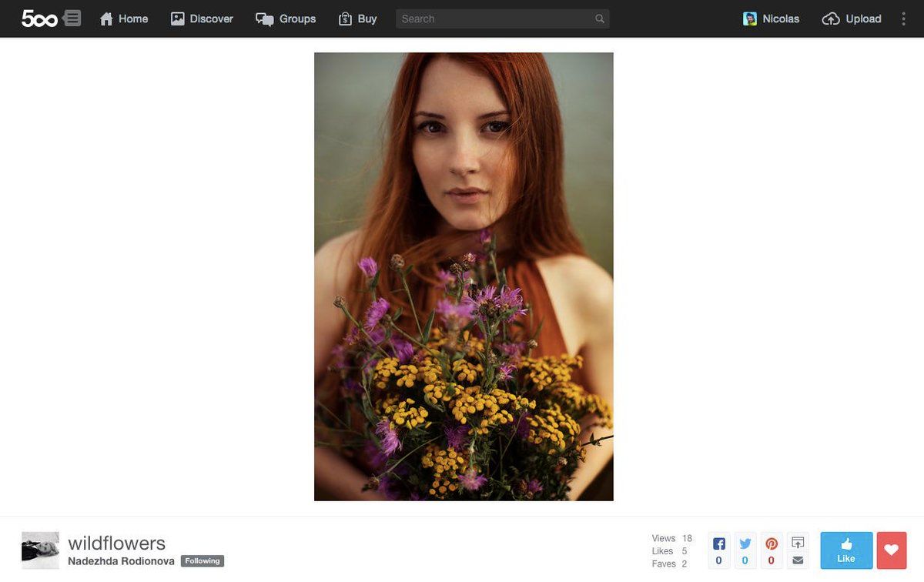Click the magnifier icon in search bar
924x582 pixels.
pyautogui.click(x=600, y=18)
